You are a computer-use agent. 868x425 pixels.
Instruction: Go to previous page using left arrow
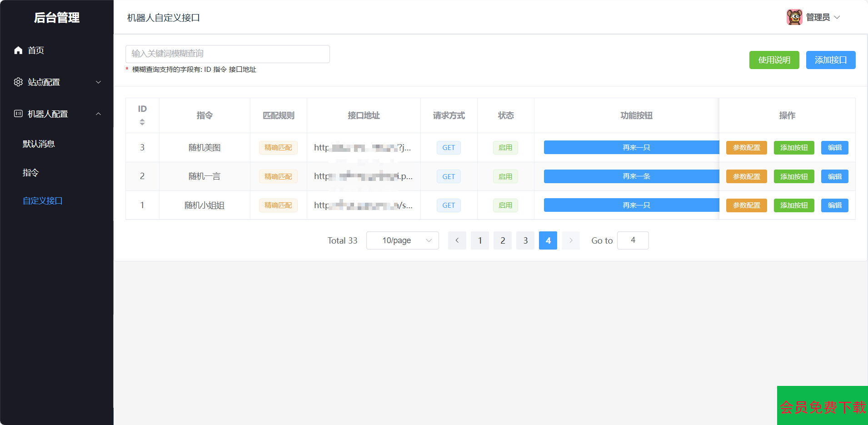point(457,240)
